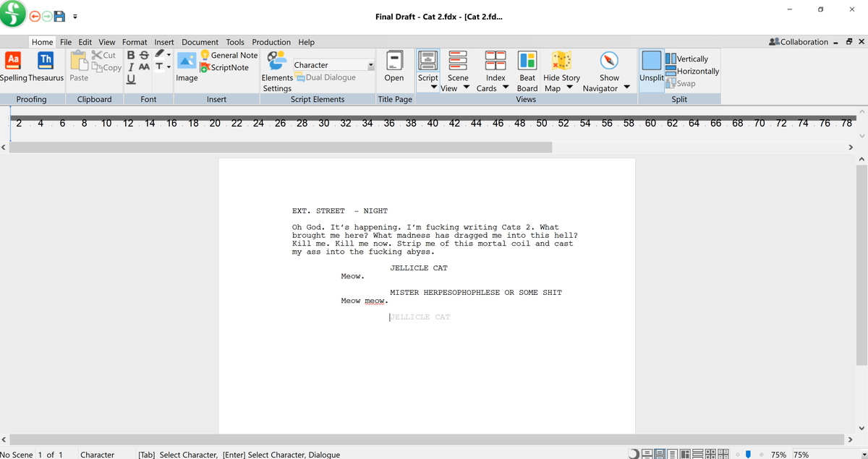The image size is (868, 459).
Task: Open the Format menu
Action: (135, 42)
